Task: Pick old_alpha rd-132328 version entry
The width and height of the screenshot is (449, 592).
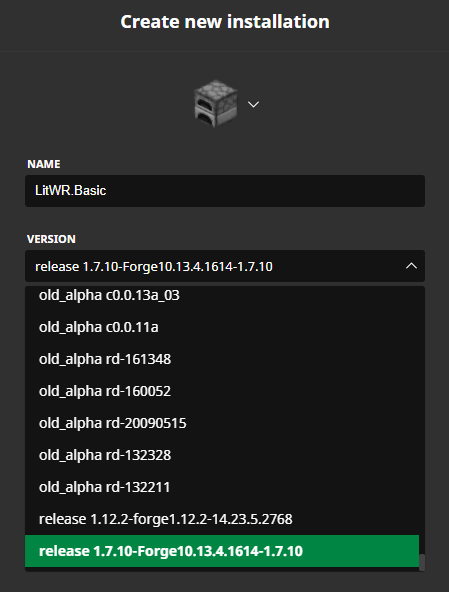Action: click(222, 455)
